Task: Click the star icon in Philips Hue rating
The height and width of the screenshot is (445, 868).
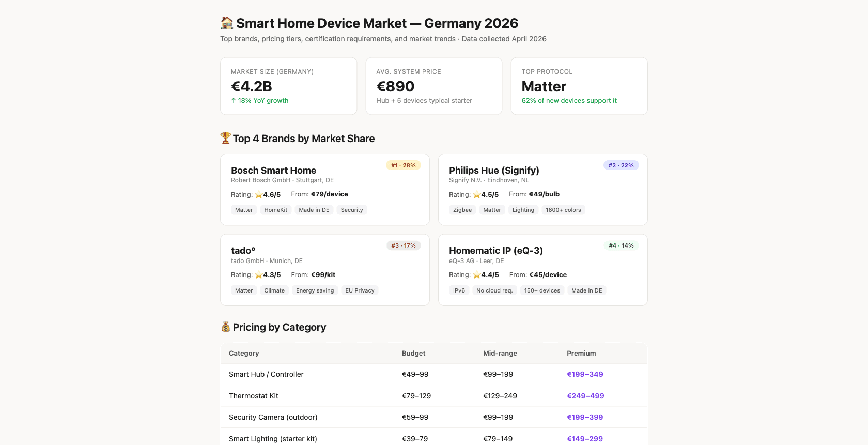Action: click(477, 195)
